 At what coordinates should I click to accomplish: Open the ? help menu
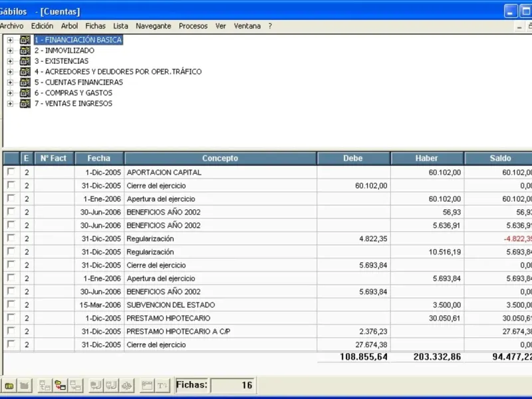click(x=270, y=26)
